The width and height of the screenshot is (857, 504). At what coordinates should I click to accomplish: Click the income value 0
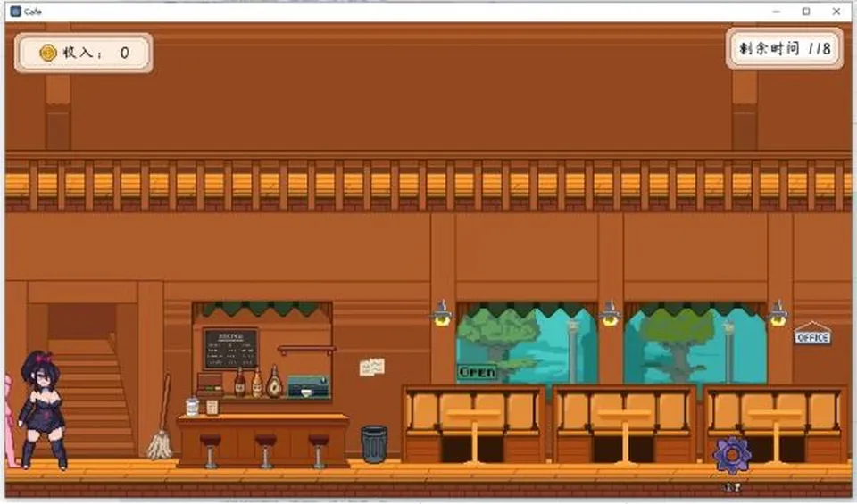pyautogui.click(x=125, y=53)
